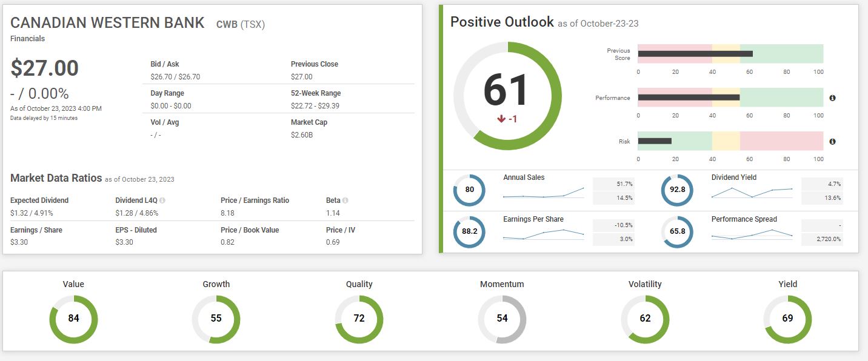The width and height of the screenshot is (868, 361).
Task: Click the Performance Spread ring showing 65.8
Action: 677,232
